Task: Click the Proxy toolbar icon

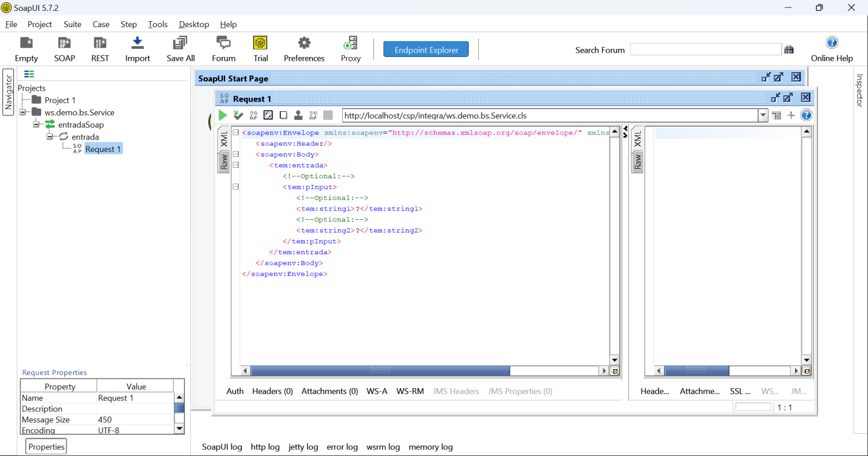Action: pos(350,43)
